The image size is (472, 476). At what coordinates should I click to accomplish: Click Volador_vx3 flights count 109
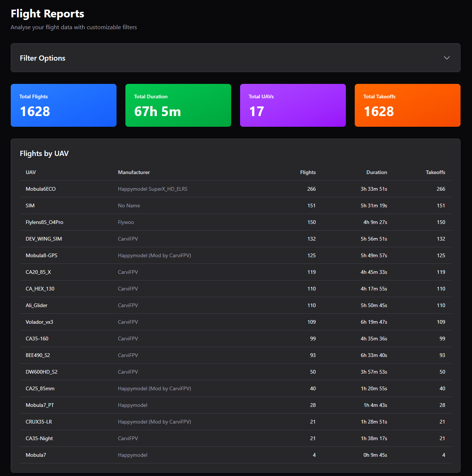coord(311,322)
